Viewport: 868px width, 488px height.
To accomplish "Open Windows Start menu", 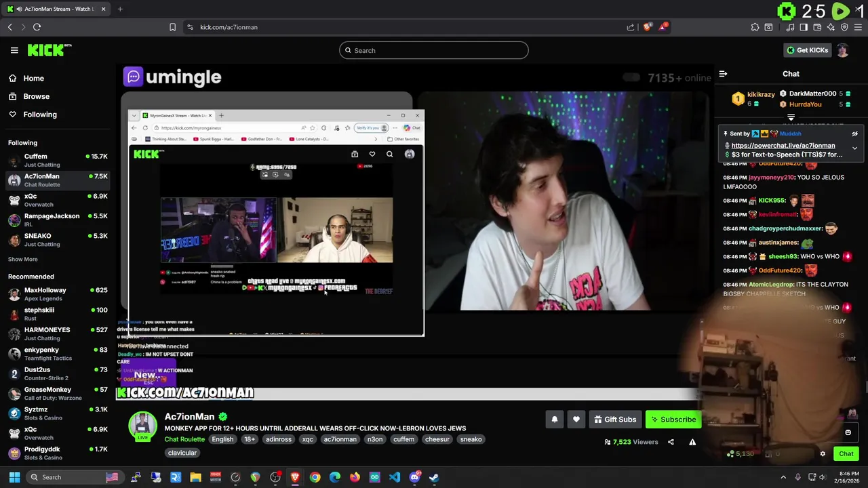I will 14,477.
